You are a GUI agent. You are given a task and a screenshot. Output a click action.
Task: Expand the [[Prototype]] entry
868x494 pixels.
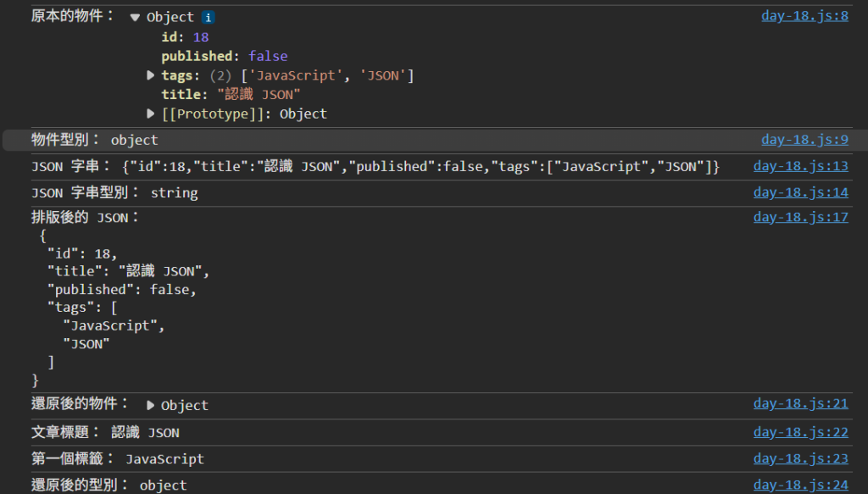150,114
